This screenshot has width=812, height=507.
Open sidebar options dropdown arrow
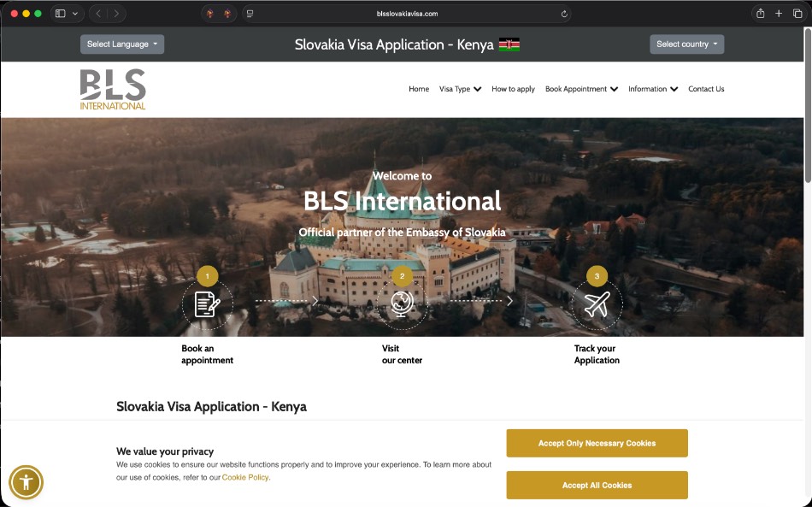click(75, 14)
